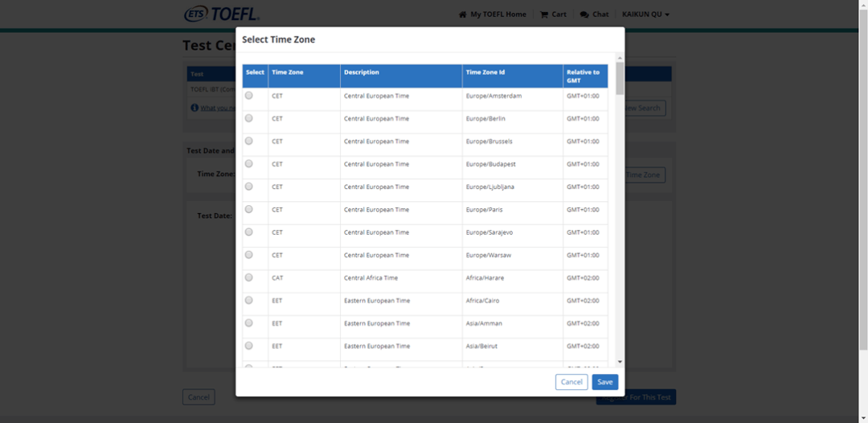Open My TOEFL Home page

click(x=492, y=14)
